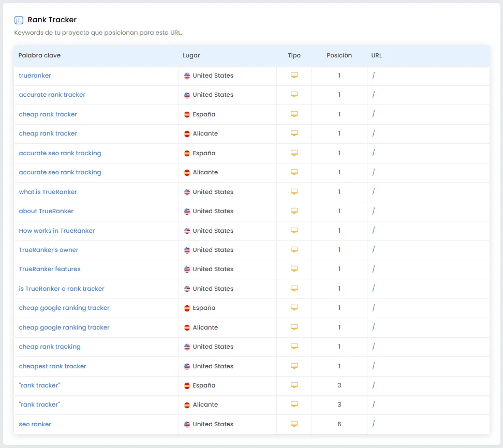Open the trueranker keyword link
503x448 pixels.
(35, 76)
